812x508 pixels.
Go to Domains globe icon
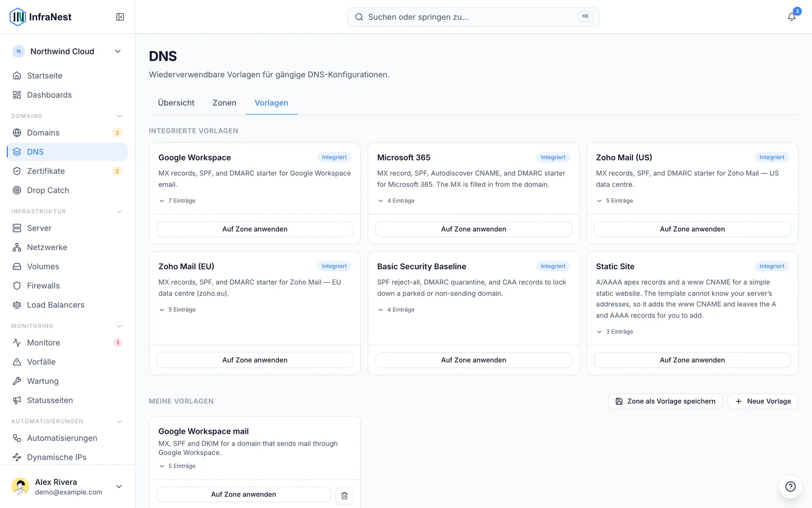click(17, 132)
